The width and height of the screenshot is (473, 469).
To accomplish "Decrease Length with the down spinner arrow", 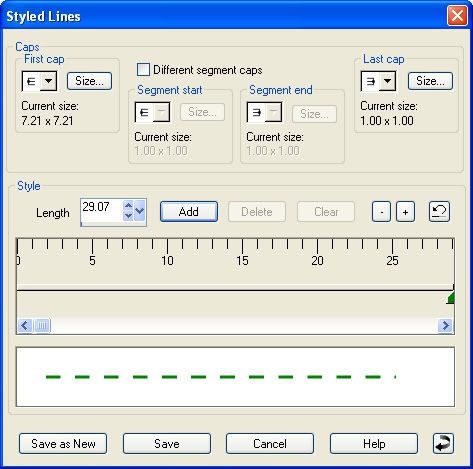I will pos(128,216).
